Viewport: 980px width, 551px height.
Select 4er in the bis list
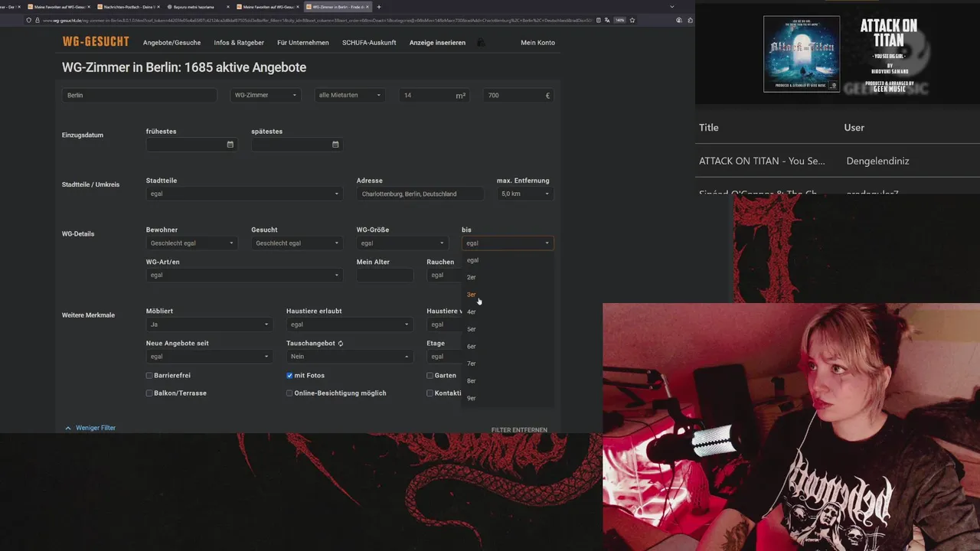pos(507,311)
